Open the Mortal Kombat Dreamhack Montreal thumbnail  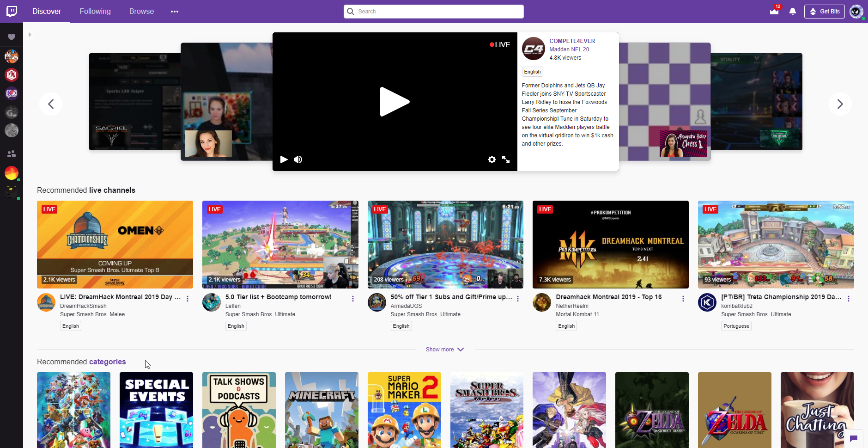[611, 245]
